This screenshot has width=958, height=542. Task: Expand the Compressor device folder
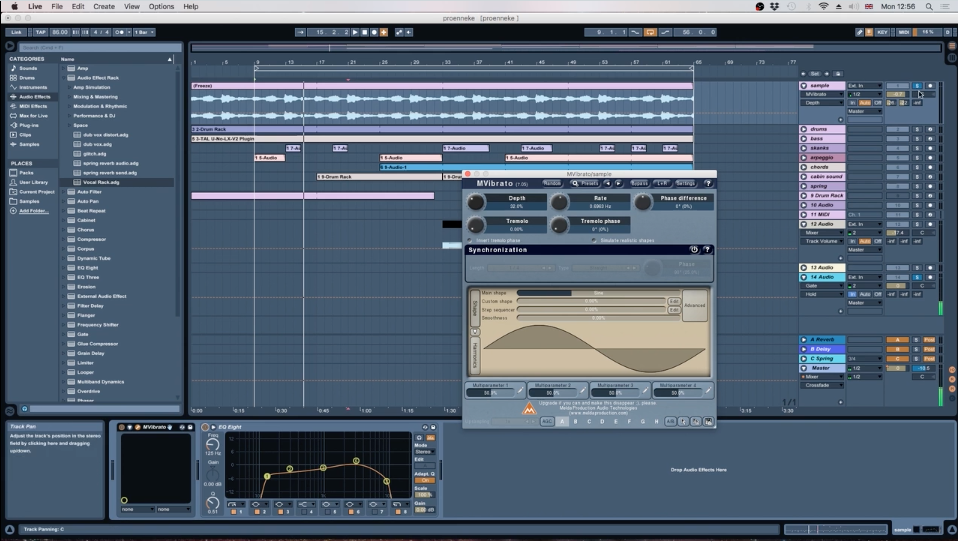(64, 240)
